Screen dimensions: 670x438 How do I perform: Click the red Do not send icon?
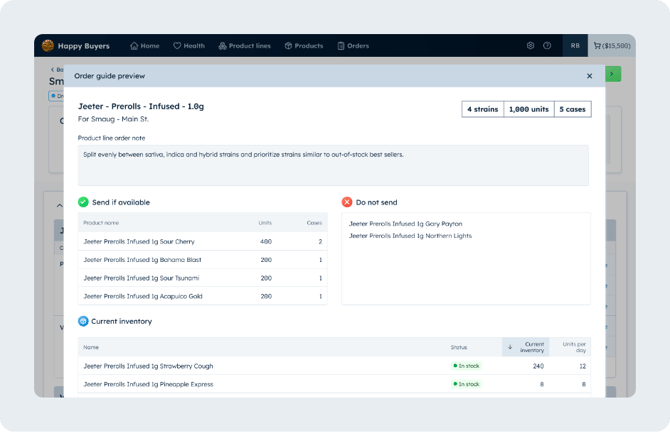(347, 202)
